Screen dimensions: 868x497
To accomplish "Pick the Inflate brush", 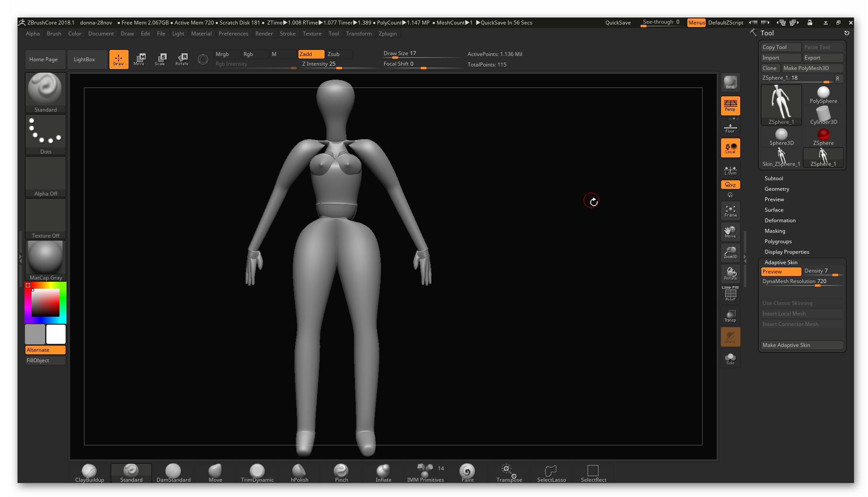I will [x=383, y=473].
